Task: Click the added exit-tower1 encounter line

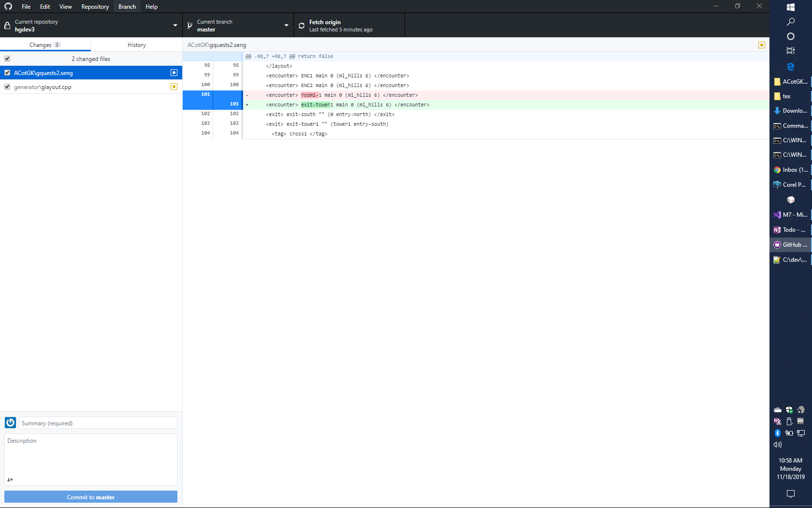Action: pos(506,105)
